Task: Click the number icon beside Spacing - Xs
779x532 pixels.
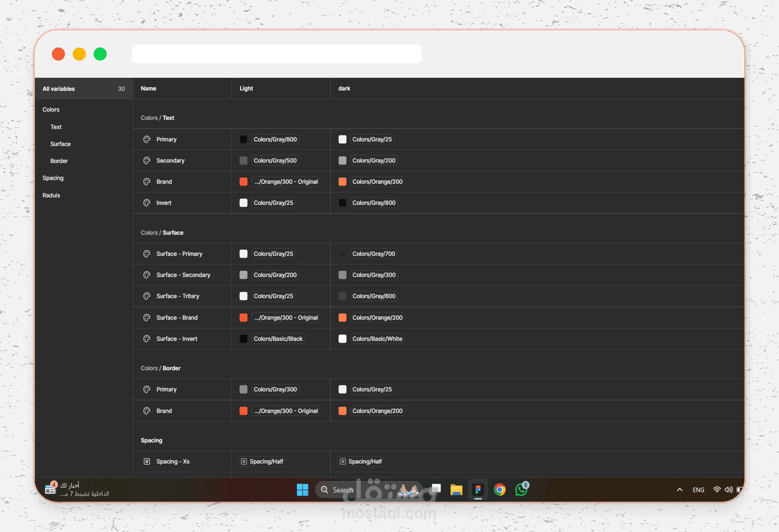Action: click(147, 461)
